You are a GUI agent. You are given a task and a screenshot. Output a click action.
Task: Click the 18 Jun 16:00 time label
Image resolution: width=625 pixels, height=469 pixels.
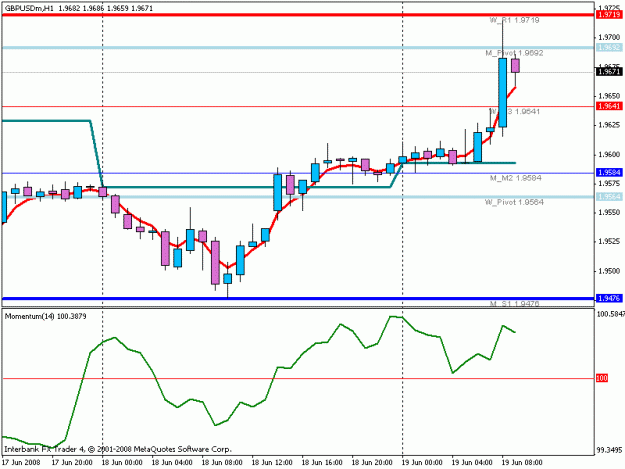[322, 462]
